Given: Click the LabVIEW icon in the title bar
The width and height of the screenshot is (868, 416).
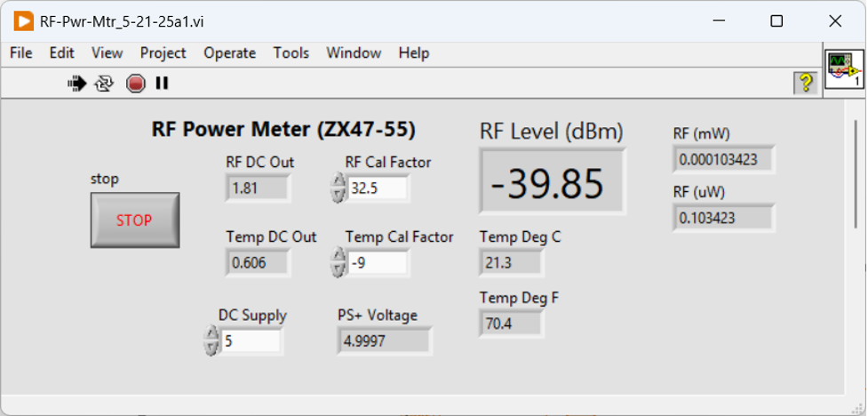Looking at the screenshot, I should click(23, 21).
